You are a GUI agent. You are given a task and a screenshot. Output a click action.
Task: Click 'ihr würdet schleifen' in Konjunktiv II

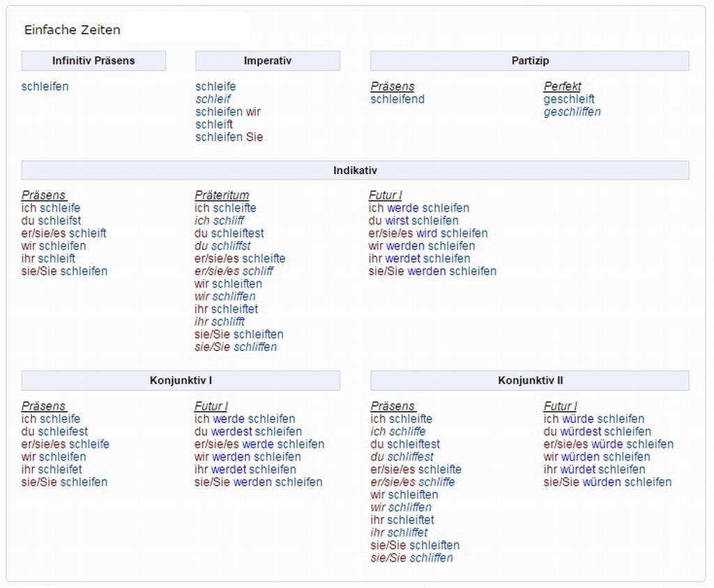[x=594, y=470]
